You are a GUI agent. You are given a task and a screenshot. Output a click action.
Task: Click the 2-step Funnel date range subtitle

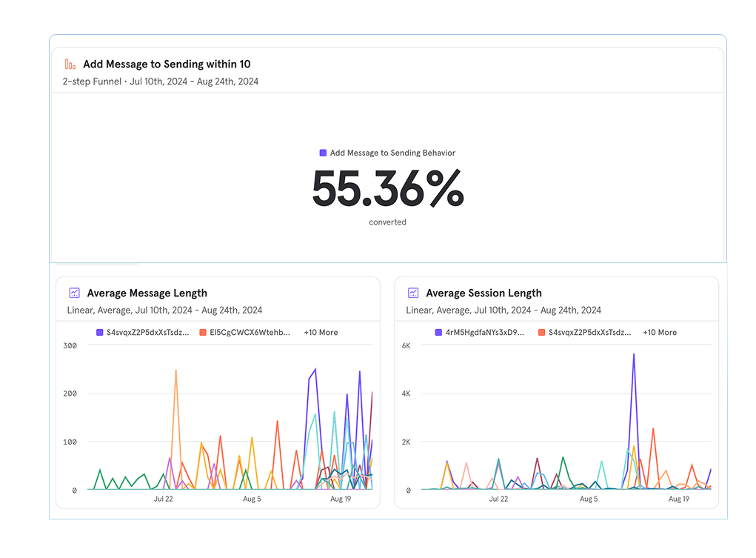pyautogui.click(x=161, y=82)
